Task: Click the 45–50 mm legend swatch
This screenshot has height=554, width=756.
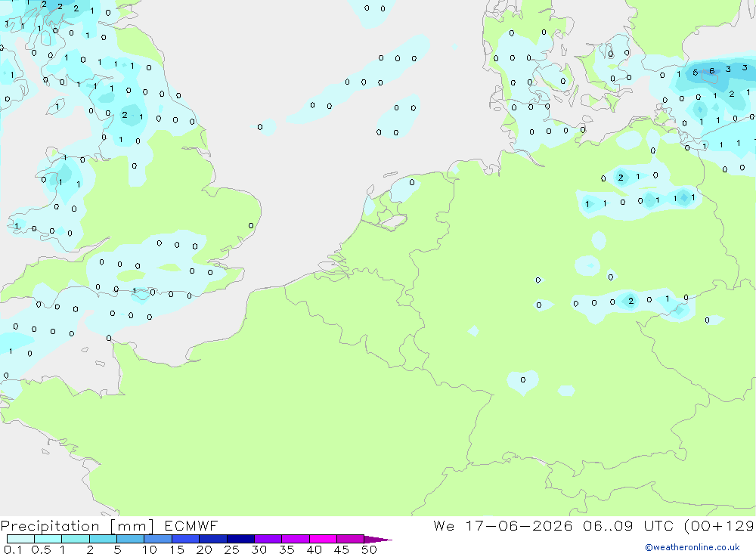Action: [350, 539]
